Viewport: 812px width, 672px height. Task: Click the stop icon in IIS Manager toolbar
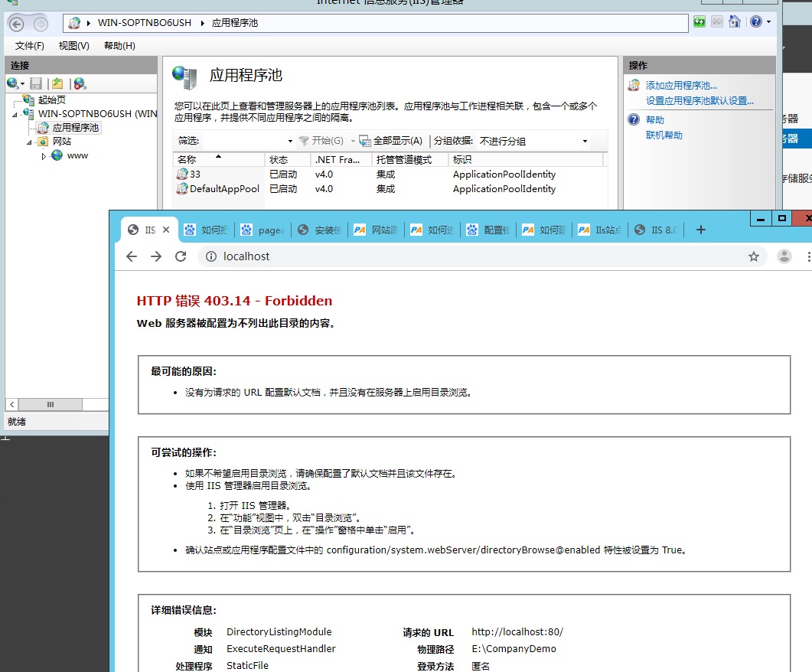click(716, 21)
